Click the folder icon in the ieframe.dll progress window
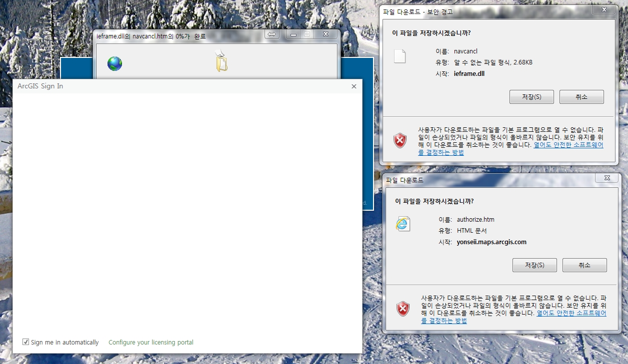 click(221, 62)
